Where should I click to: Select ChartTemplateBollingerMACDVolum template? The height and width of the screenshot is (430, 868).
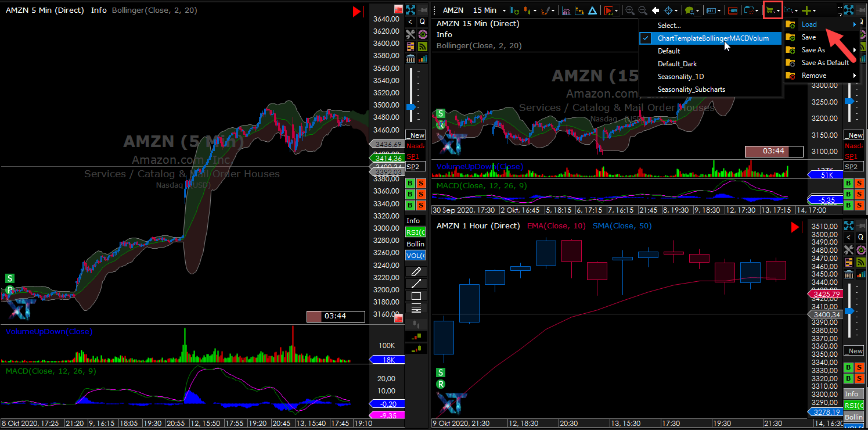pyautogui.click(x=710, y=38)
